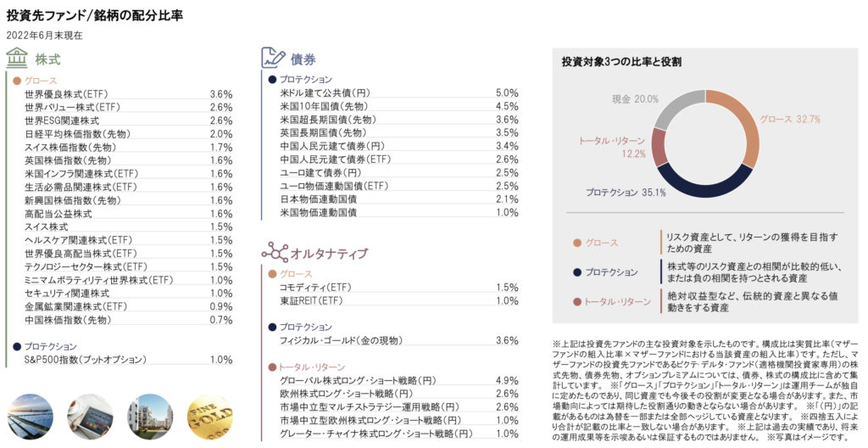This screenshot has width=868, height=448.
Task: Click the オルタナティブ network nodes icon
Action: [x=273, y=251]
